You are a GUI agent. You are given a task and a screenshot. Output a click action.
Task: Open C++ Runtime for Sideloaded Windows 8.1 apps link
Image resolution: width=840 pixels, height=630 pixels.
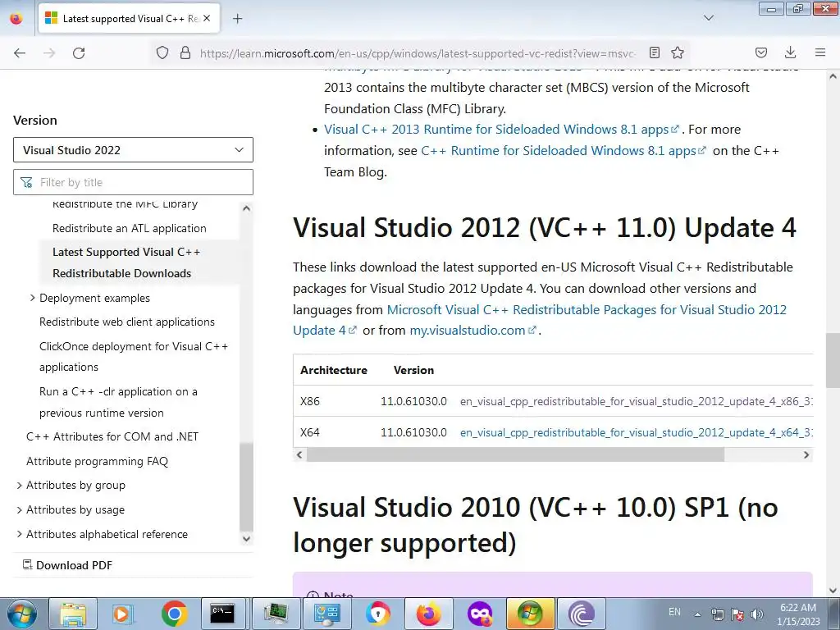(564, 151)
